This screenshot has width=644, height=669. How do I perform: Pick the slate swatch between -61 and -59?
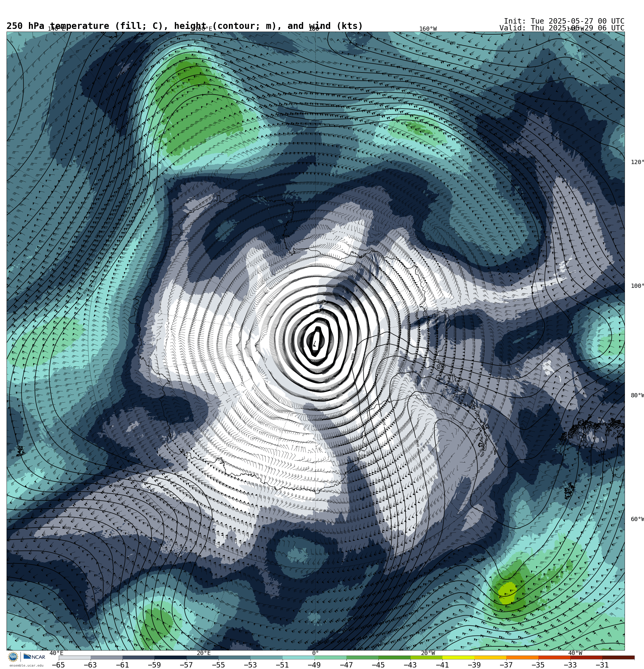tap(139, 657)
